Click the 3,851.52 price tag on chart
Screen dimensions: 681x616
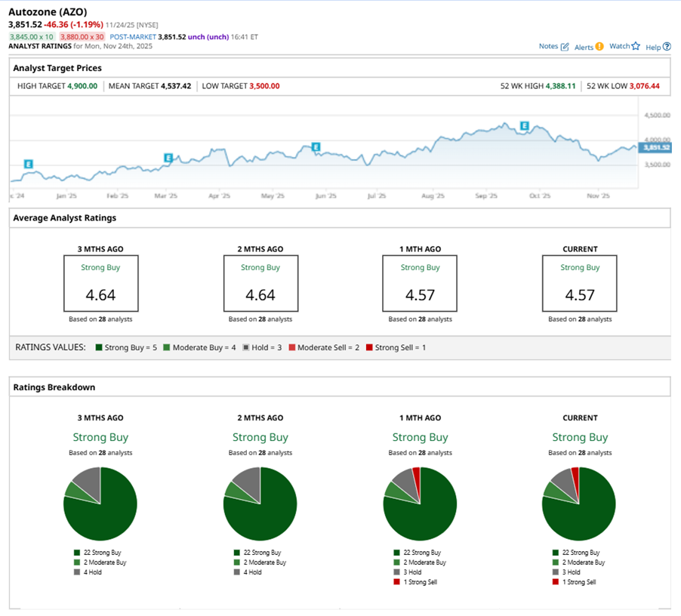click(654, 148)
